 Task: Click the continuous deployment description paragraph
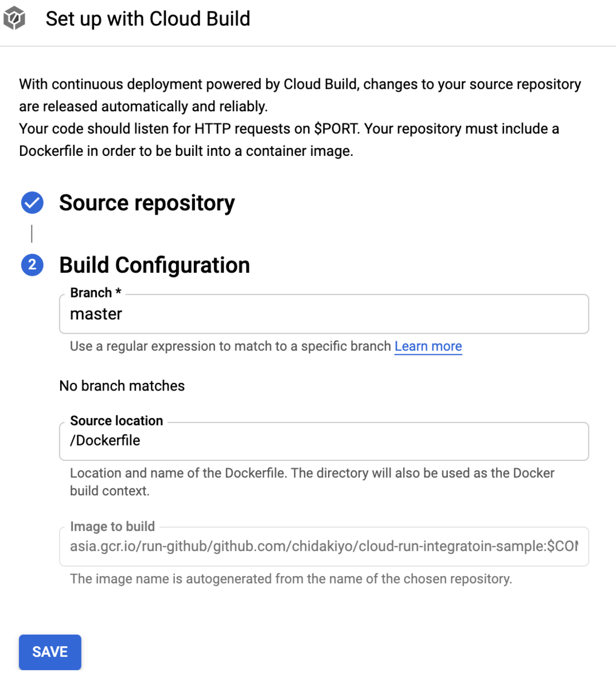(x=300, y=118)
